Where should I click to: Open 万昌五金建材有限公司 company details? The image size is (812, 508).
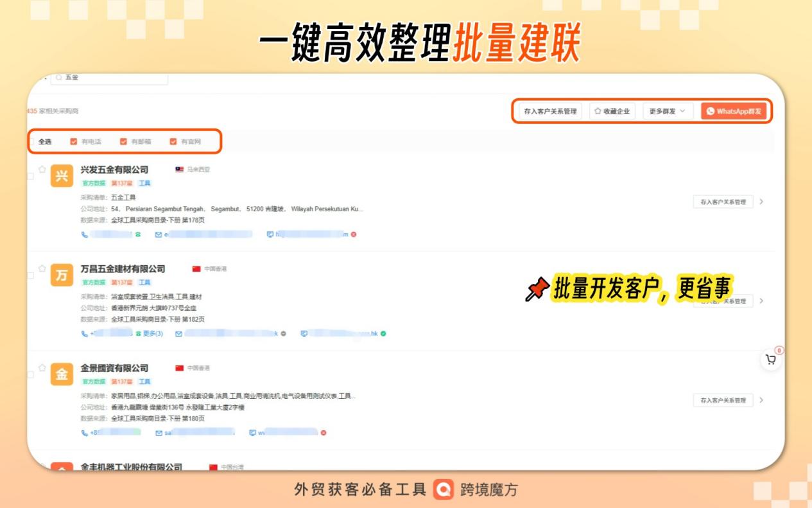(x=123, y=269)
